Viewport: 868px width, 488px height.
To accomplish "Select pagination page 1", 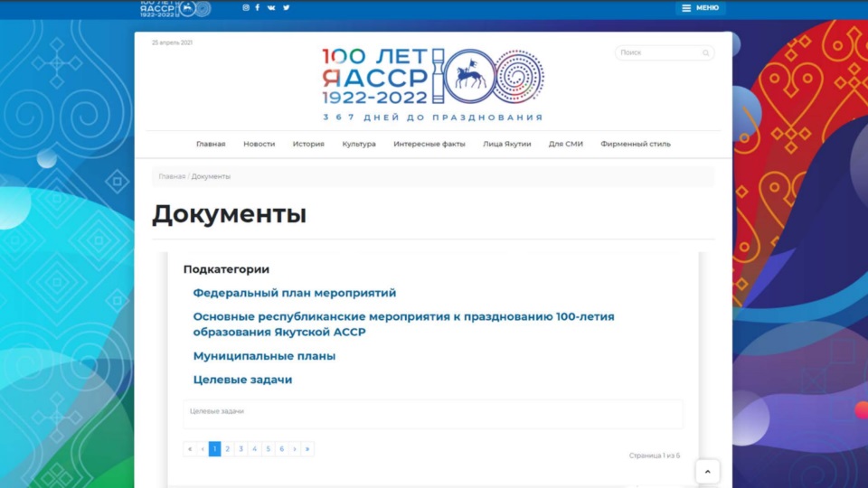I will point(215,449).
